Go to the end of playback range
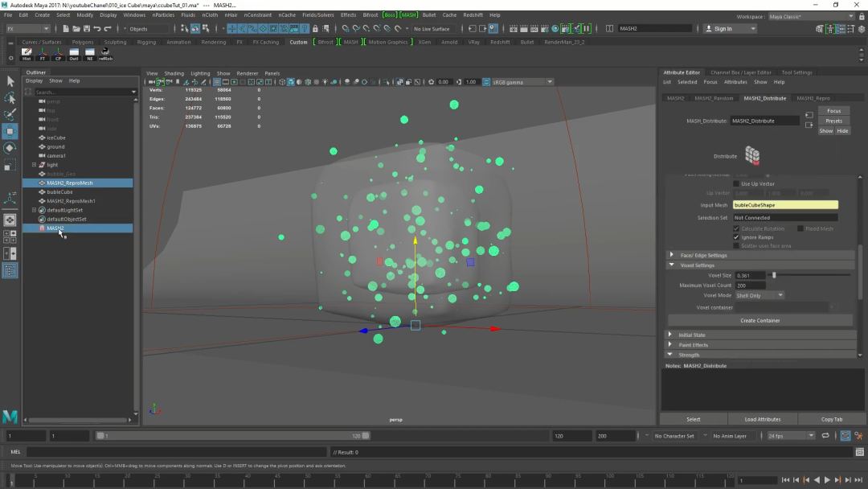The height and width of the screenshot is (489, 868). tap(858, 480)
